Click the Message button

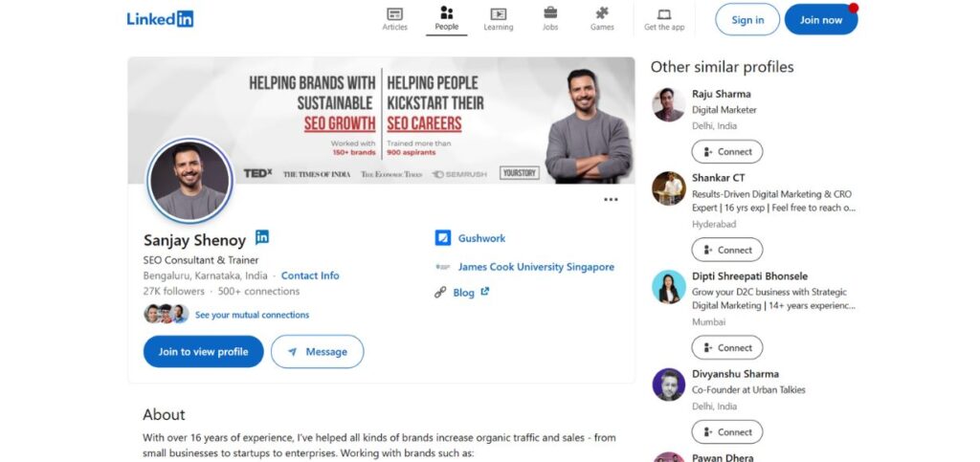pos(317,351)
